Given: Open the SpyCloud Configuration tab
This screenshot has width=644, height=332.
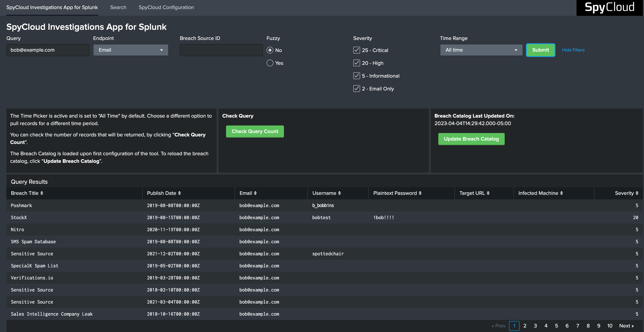Looking at the screenshot, I should 166,8.
